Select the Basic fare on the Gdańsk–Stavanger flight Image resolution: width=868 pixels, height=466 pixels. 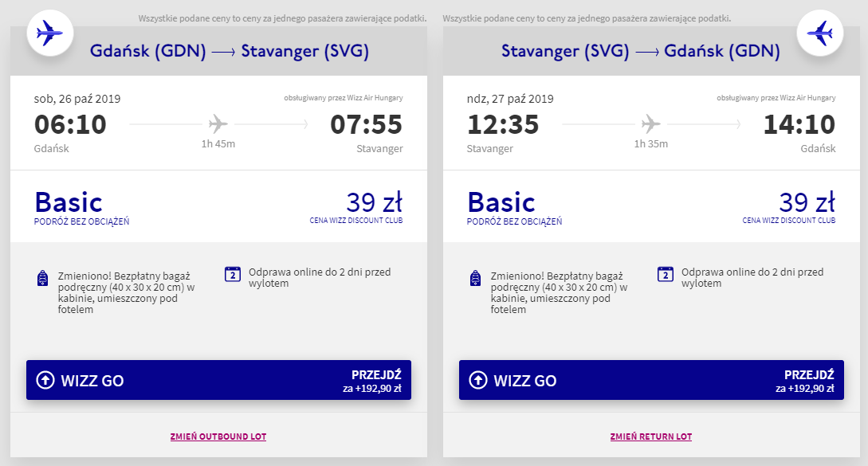69,203
